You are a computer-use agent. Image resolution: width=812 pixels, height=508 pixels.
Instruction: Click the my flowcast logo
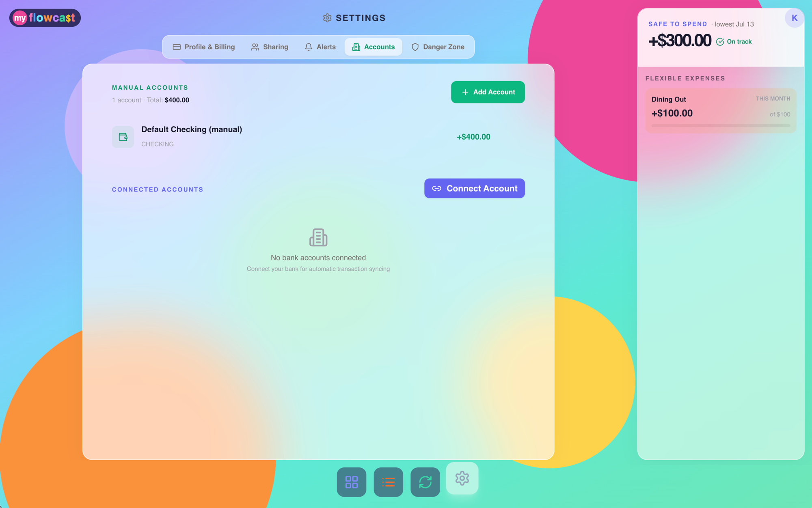point(45,18)
